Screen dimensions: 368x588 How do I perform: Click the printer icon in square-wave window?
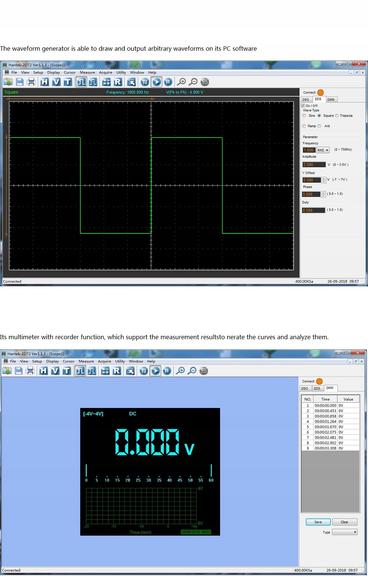(x=31, y=82)
